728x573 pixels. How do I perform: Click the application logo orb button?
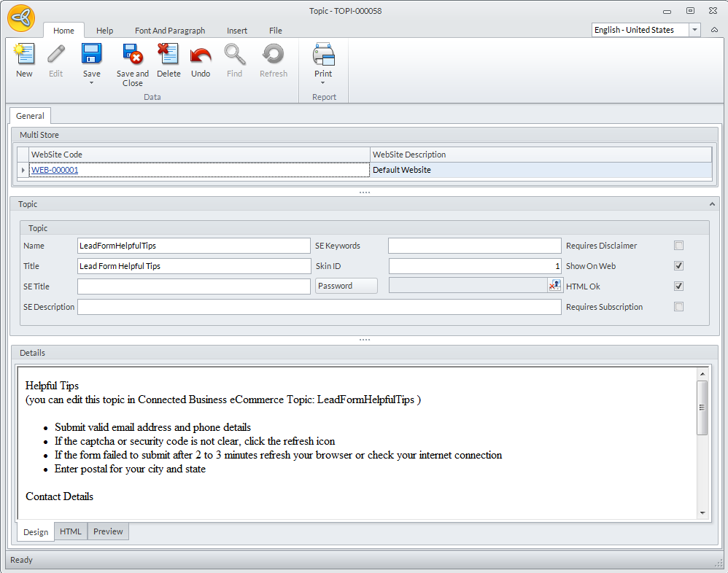[x=21, y=18]
